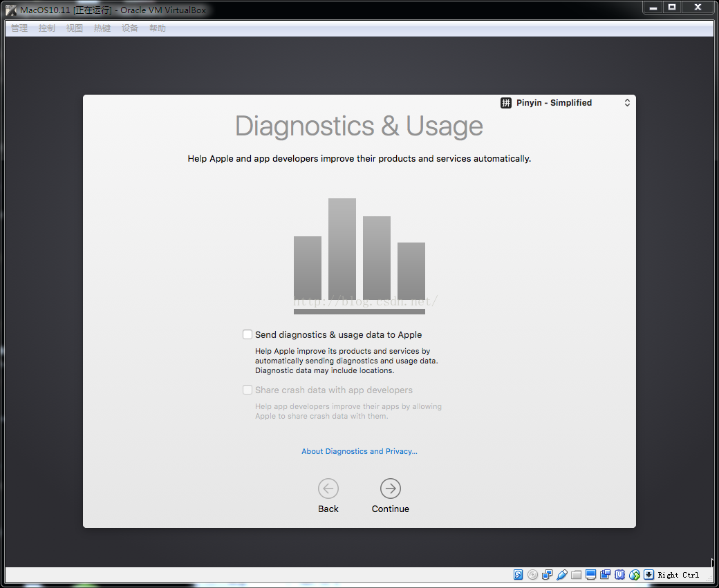This screenshot has width=719, height=588.
Task: Click the keyboard capture arrow icon
Action: 649,574
